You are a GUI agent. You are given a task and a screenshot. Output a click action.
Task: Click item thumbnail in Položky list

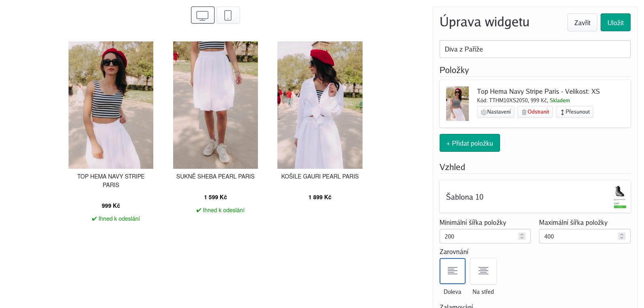coord(457,103)
